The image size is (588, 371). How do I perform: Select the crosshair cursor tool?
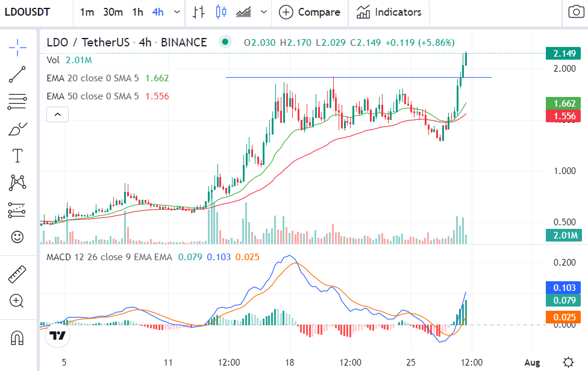point(17,48)
